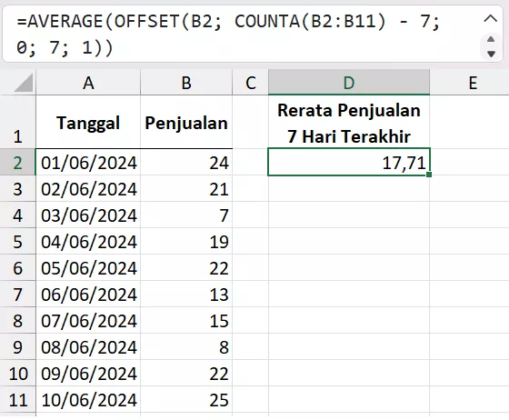The width and height of the screenshot is (509, 420).
Task: Select row 9 header
Action: click(17, 346)
